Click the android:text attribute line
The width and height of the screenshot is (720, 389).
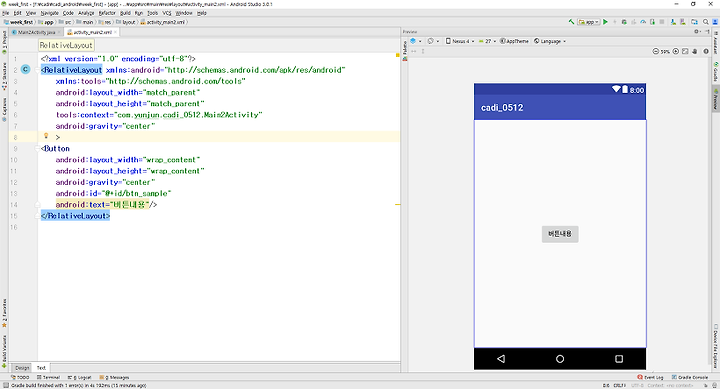pyautogui.click(x=106, y=205)
